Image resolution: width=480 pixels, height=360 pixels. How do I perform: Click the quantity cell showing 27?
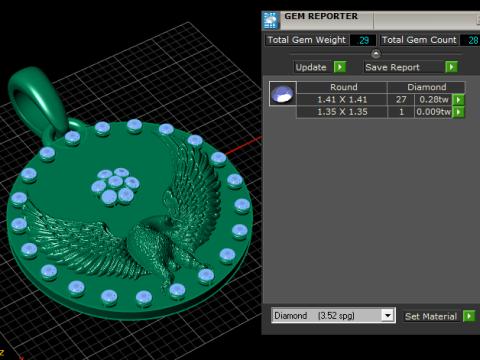[401, 100]
